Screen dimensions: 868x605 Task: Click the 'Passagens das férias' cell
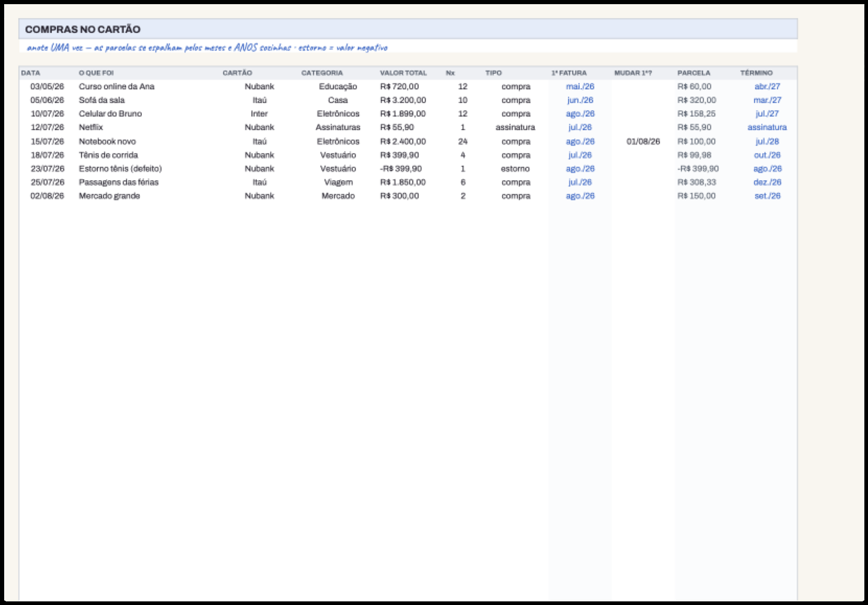[119, 182]
